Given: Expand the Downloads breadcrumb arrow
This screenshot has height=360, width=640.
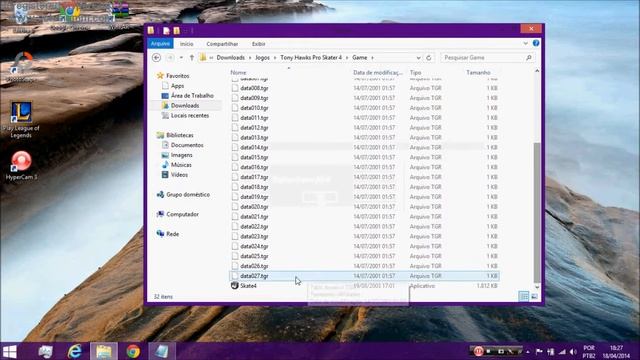Looking at the screenshot, I should [x=250, y=58].
